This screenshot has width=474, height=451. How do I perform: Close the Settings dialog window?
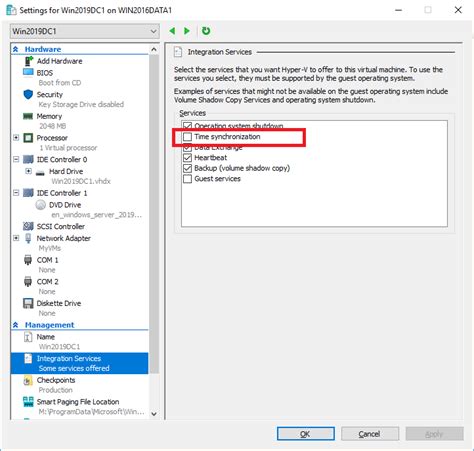[x=458, y=10]
